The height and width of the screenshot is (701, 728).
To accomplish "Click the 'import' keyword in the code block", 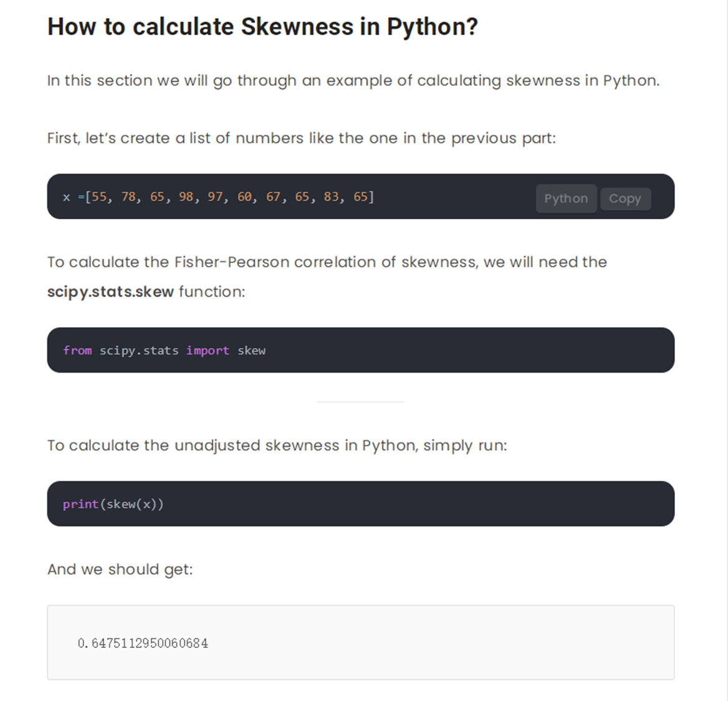I will click(x=208, y=350).
